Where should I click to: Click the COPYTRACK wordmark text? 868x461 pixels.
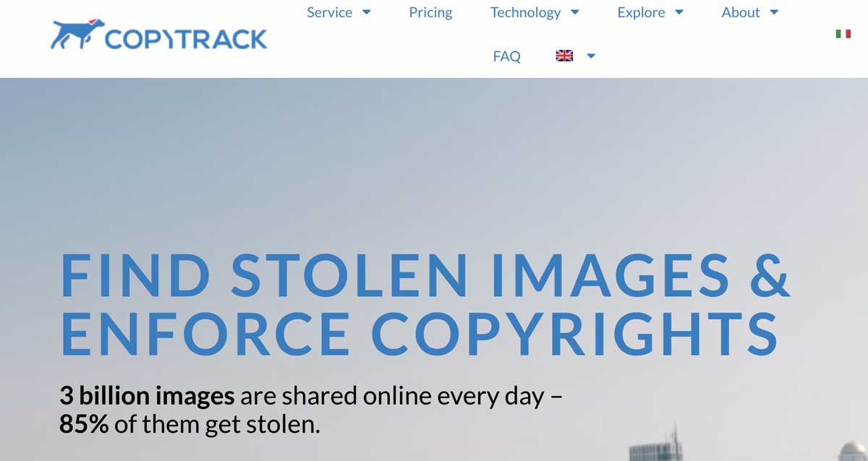coord(186,39)
